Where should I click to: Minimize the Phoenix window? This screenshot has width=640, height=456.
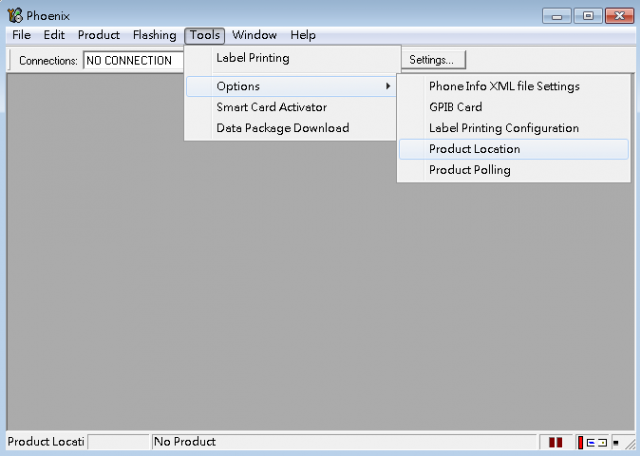556,16
